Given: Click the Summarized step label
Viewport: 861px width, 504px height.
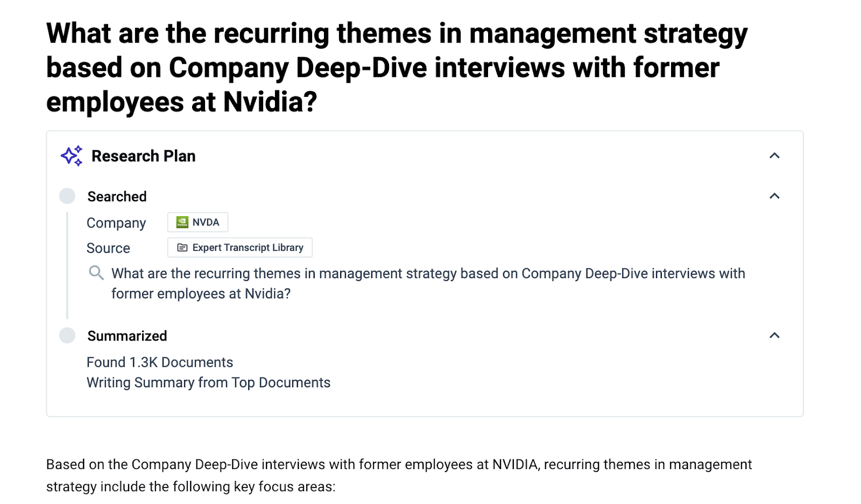Looking at the screenshot, I should [127, 336].
